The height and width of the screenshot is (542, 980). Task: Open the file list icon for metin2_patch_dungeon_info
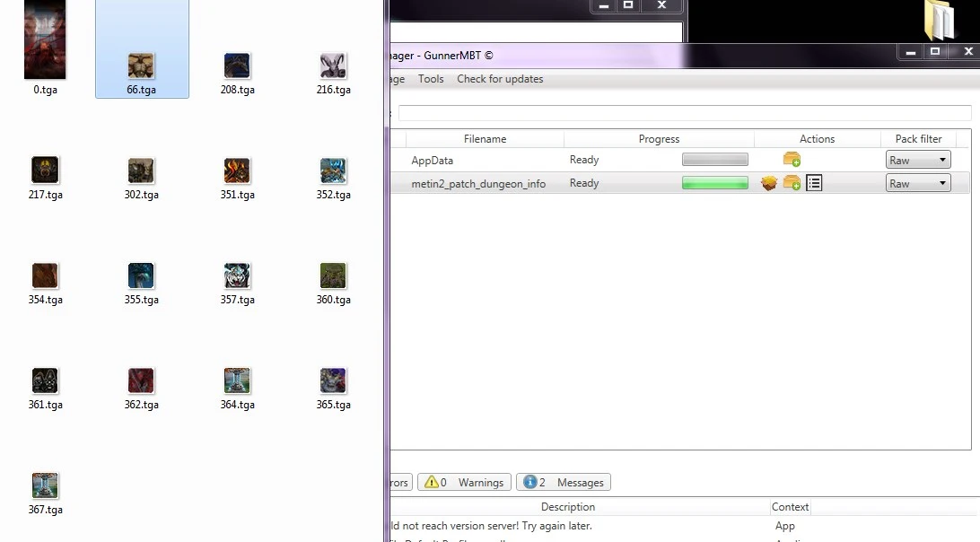coord(813,182)
